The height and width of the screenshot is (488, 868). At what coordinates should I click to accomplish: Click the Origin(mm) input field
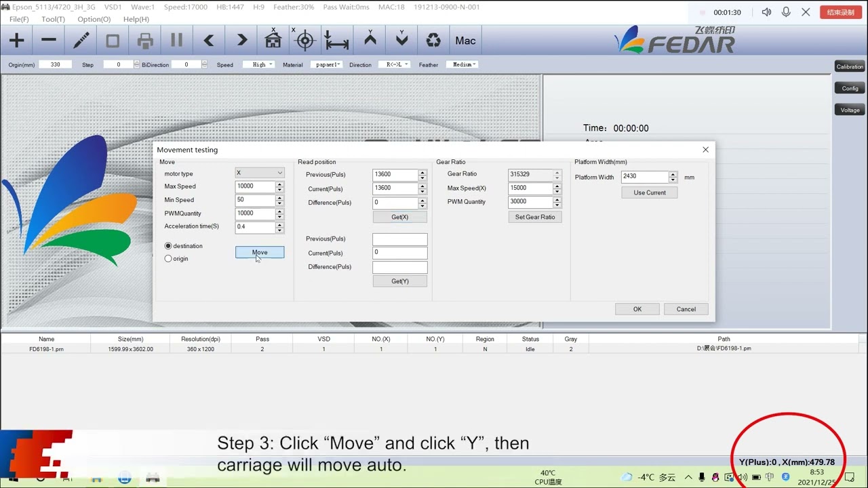(x=56, y=64)
